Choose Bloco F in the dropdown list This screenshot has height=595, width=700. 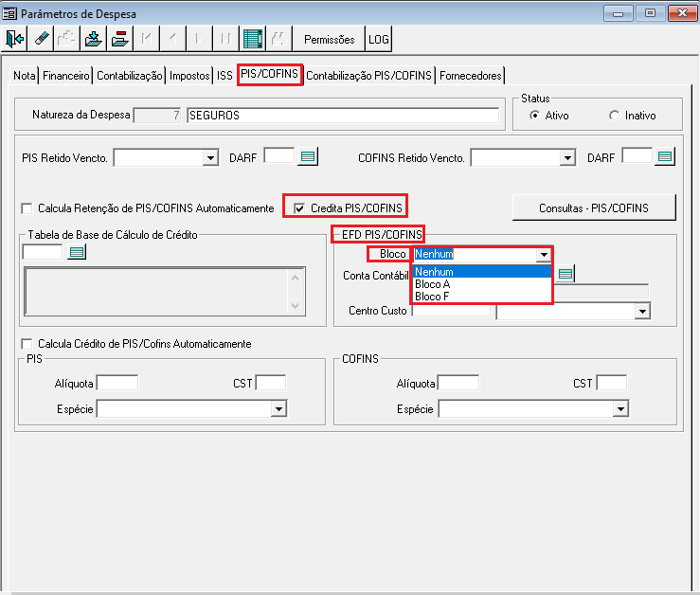coord(482,297)
